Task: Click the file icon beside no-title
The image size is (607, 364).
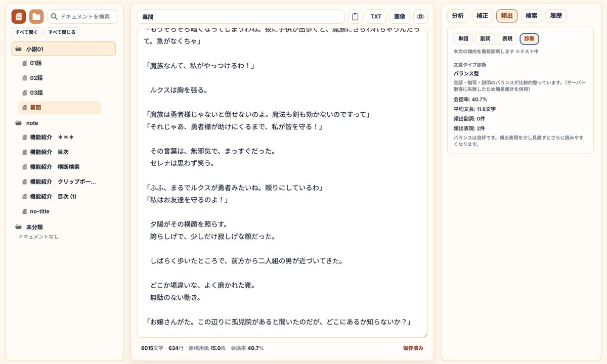Action: [x=24, y=211]
